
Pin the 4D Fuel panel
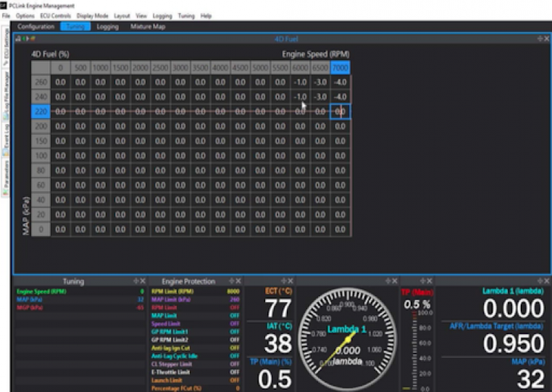click(x=540, y=38)
